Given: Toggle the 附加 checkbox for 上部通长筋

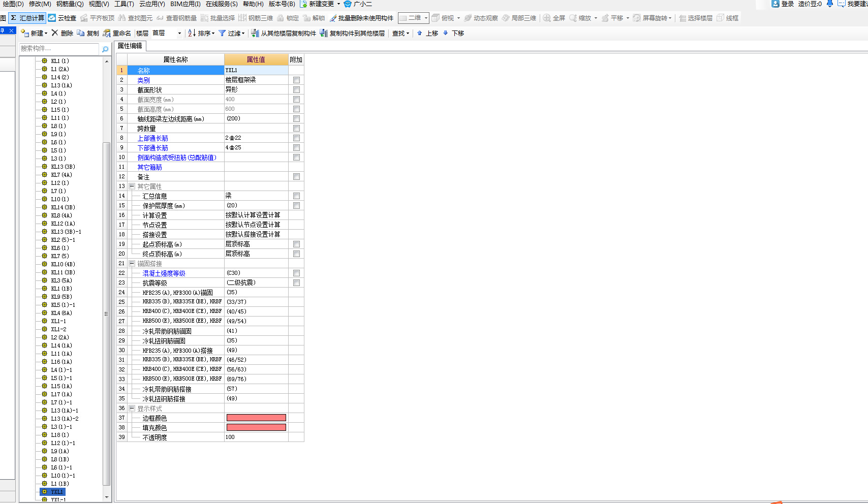Looking at the screenshot, I should [x=296, y=138].
